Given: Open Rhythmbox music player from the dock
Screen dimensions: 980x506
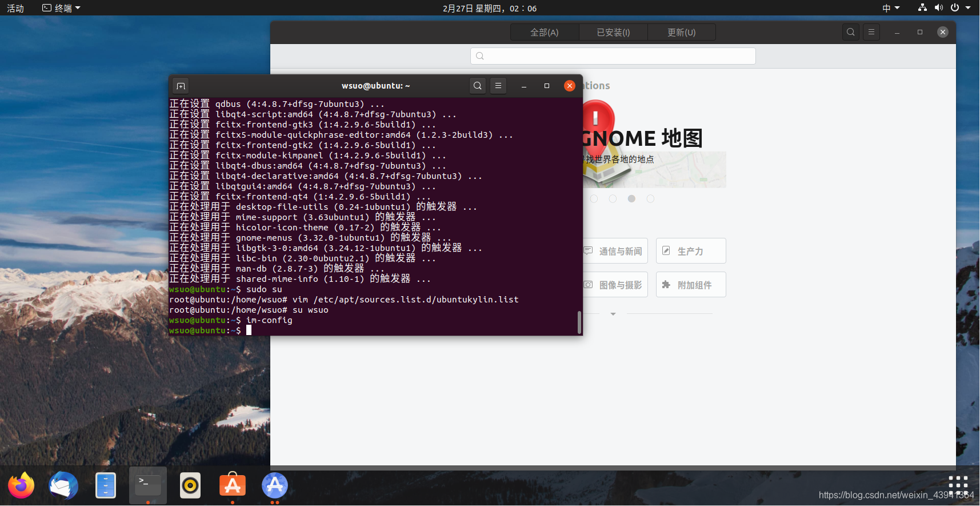Looking at the screenshot, I should point(190,485).
